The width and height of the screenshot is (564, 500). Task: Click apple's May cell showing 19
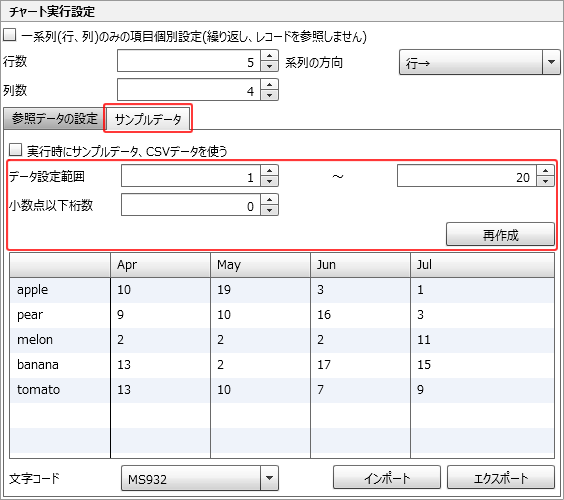click(x=260, y=290)
